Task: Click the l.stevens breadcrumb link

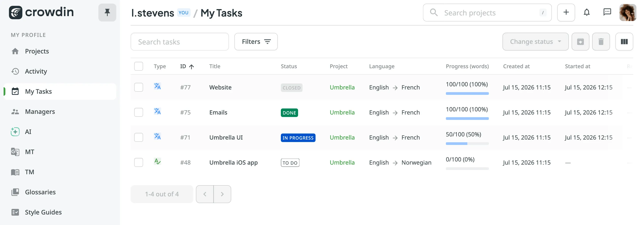Action: tap(153, 13)
